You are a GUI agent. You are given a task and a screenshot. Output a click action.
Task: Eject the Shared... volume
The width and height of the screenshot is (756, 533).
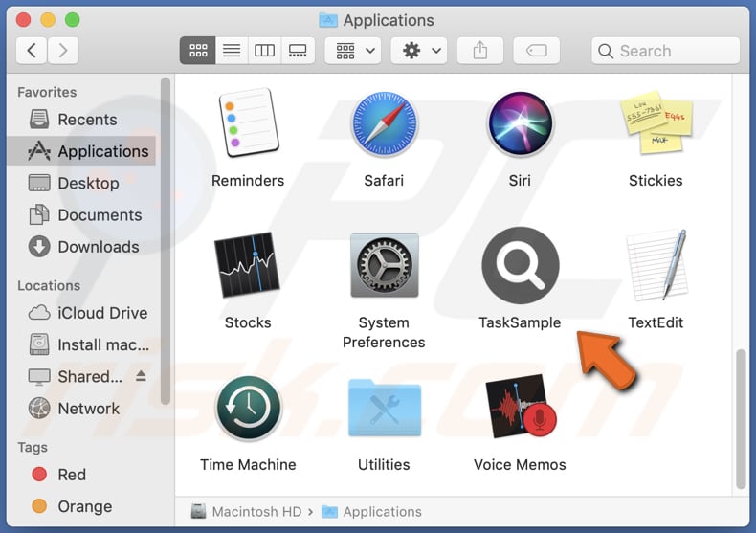click(x=141, y=375)
